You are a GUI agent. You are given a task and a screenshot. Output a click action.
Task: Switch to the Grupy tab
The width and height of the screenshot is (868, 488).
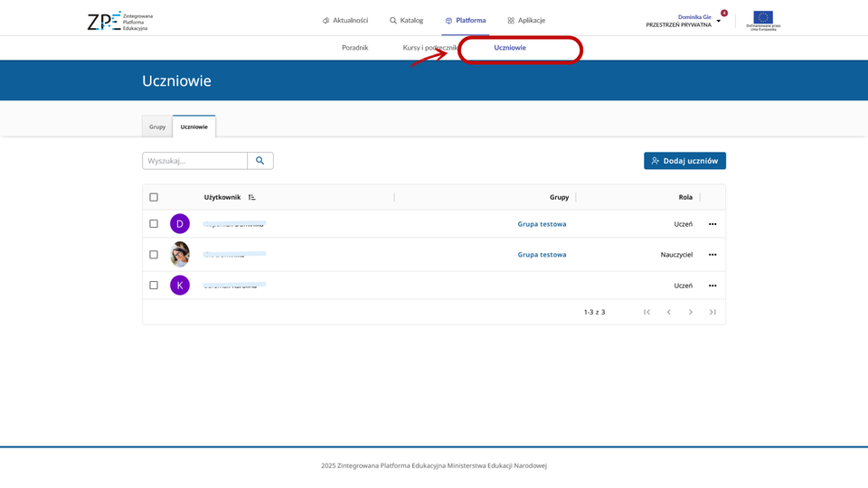157,127
